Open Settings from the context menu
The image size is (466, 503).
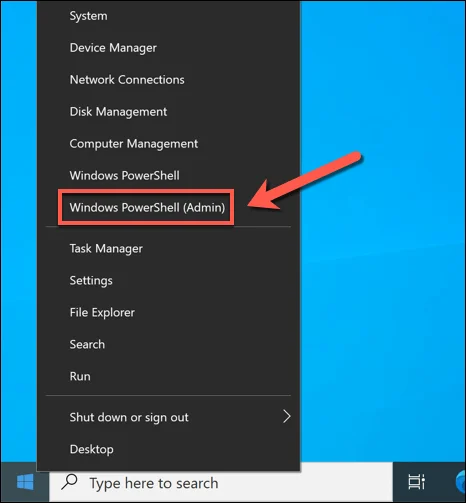click(x=91, y=280)
